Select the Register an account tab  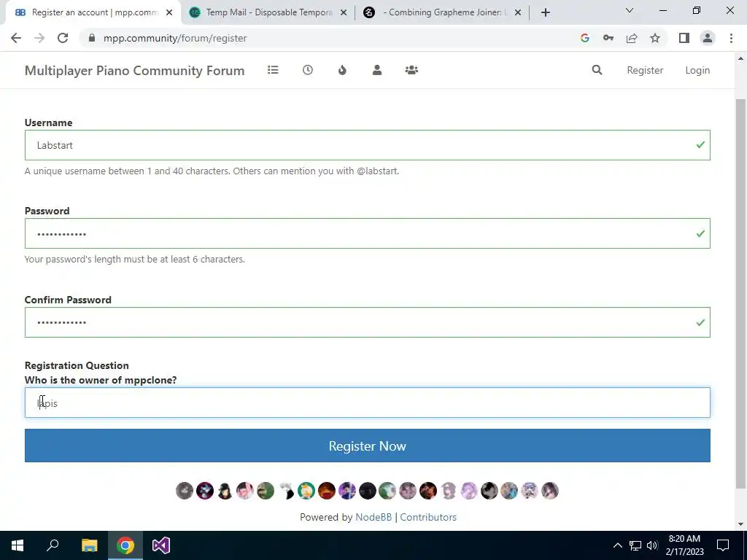pyautogui.click(x=93, y=12)
